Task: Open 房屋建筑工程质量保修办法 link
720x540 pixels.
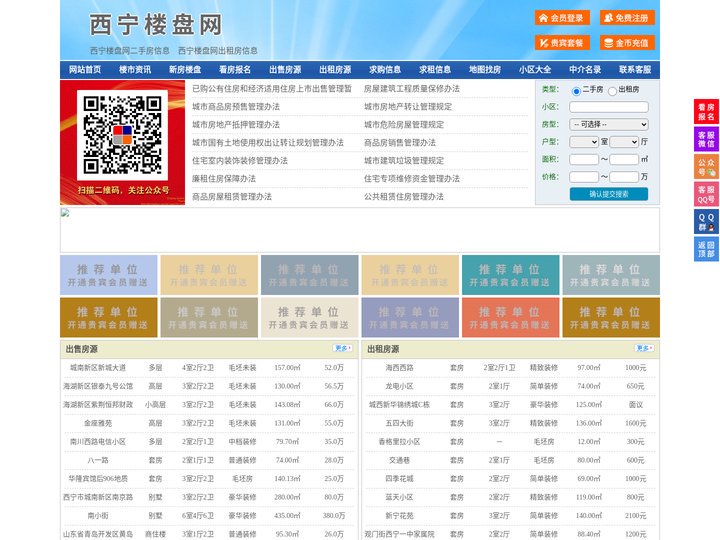Action: [x=412, y=89]
